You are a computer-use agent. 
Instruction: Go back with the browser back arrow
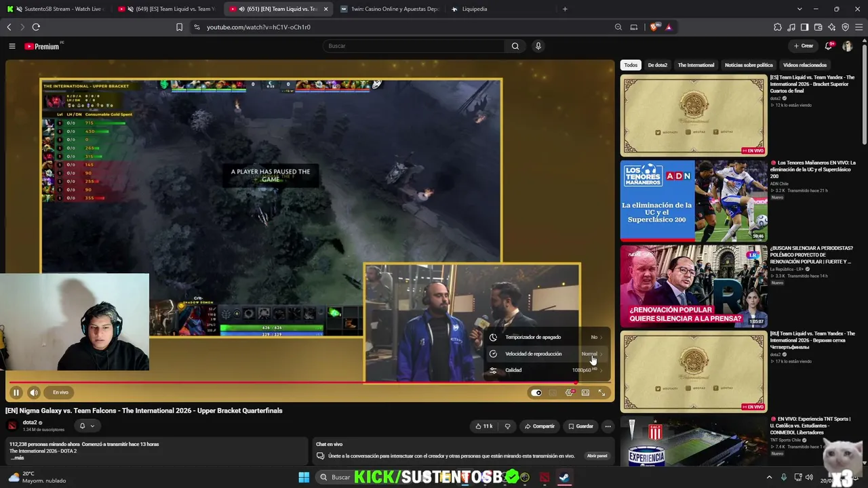point(9,27)
